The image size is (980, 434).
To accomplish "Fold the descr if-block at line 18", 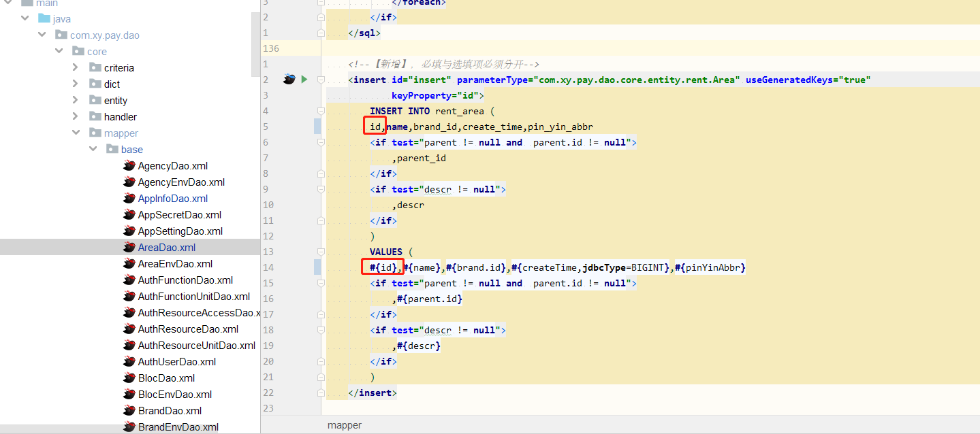I will 321,330.
